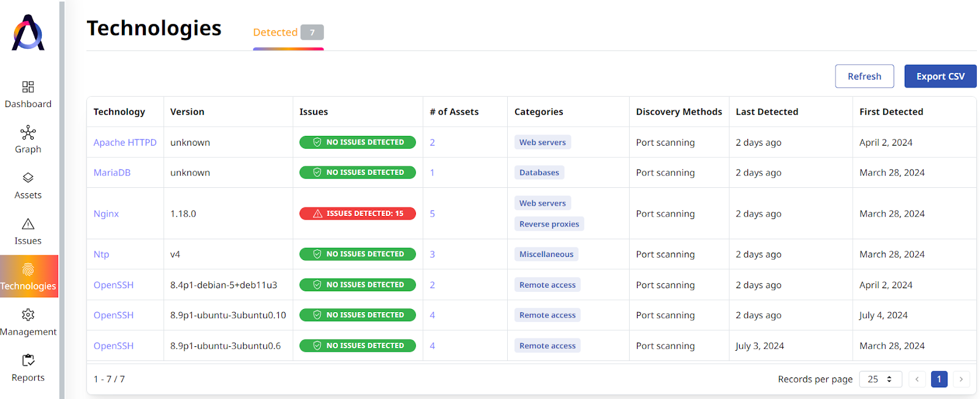980x399 pixels.
Task: Click First Detected value July 4, 2024
Action: (883, 315)
